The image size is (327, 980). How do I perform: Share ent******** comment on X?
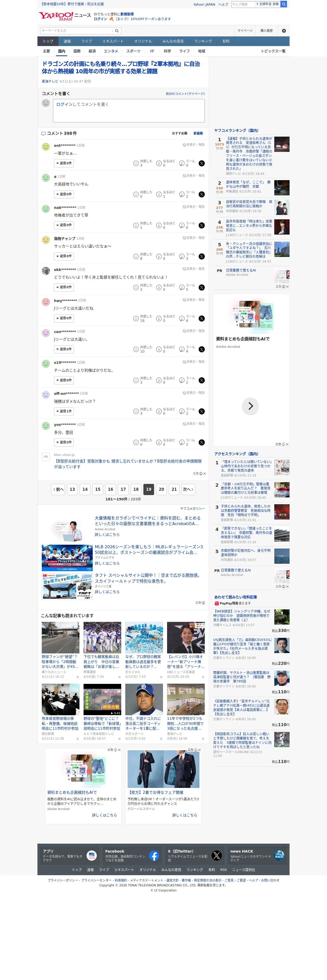[202, 163]
